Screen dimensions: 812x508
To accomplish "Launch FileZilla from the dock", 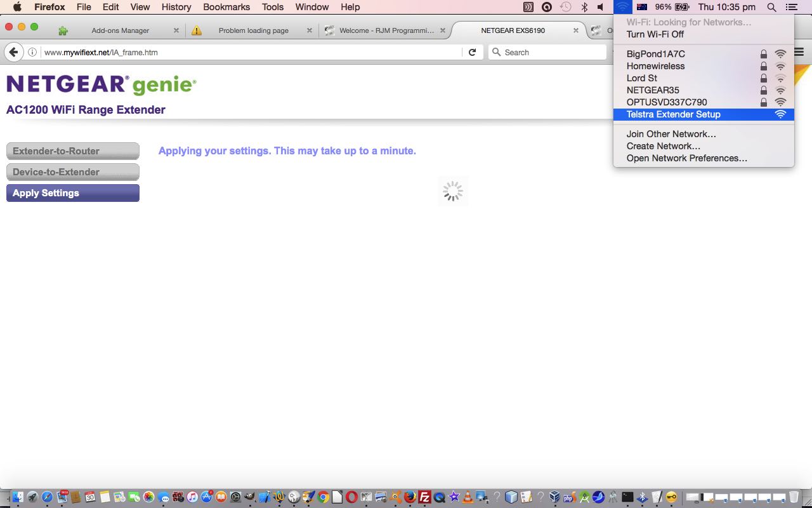I will pos(425,497).
